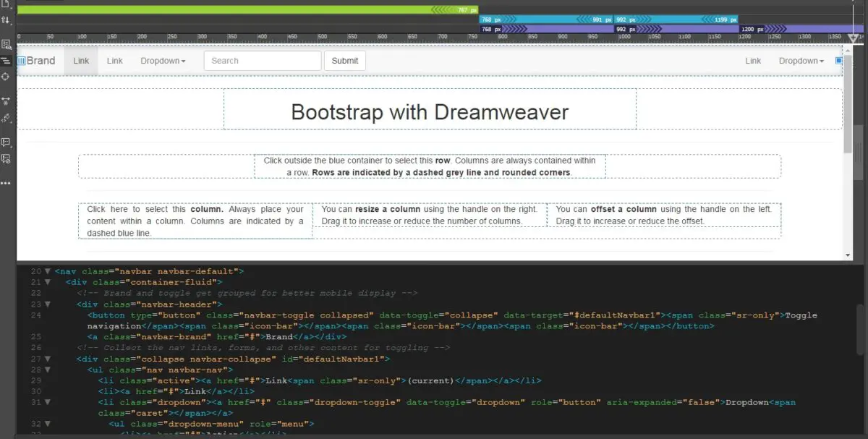Click the second Link next to Dropdown
The height and width of the screenshot is (439, 868).
(x=115, y=61)
